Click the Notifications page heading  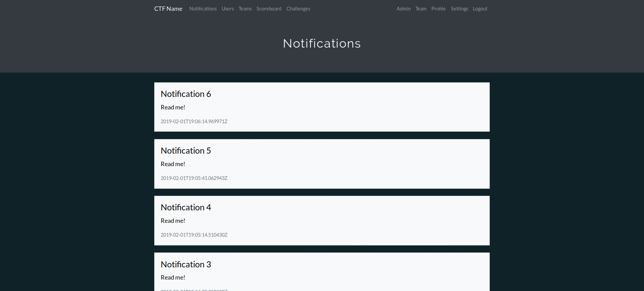[322, 44]
